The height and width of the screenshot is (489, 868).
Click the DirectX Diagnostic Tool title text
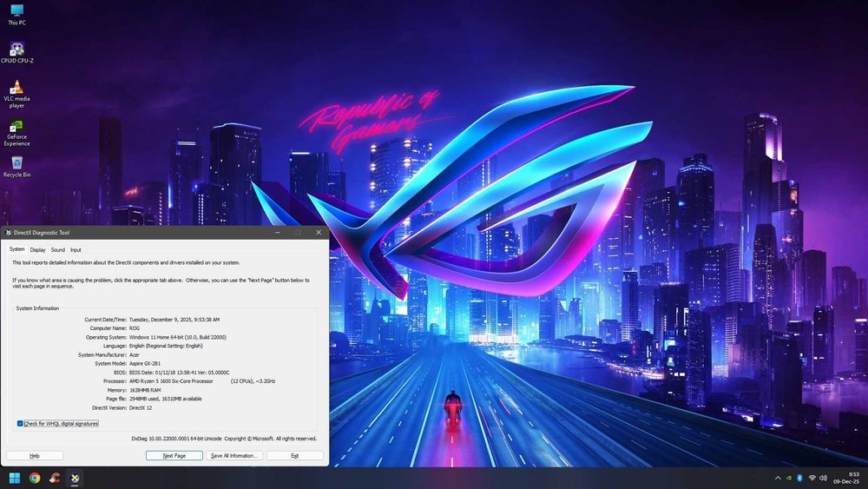coord(42,233)
